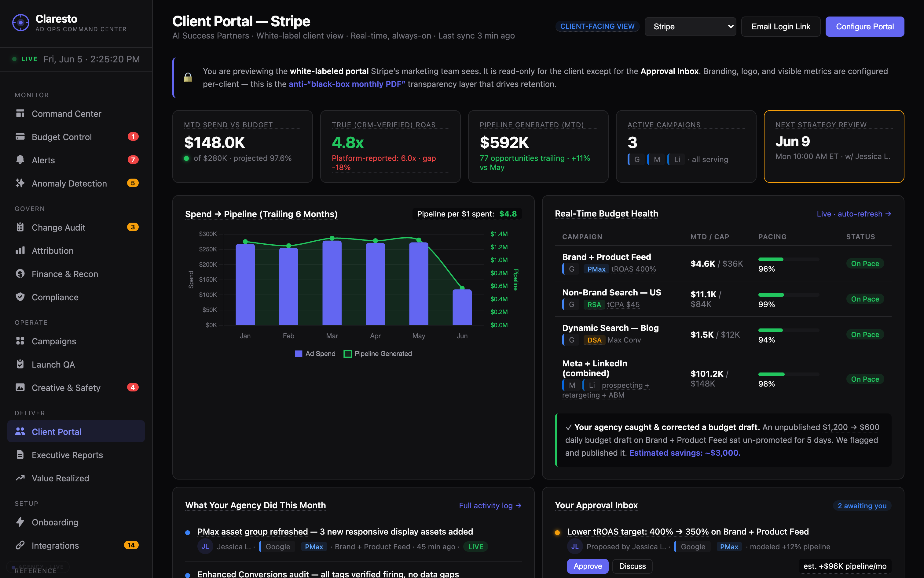The width and height of the screenshot is (924, 578).
Task: Open the Attribution page
Action: tap(76, 251)
